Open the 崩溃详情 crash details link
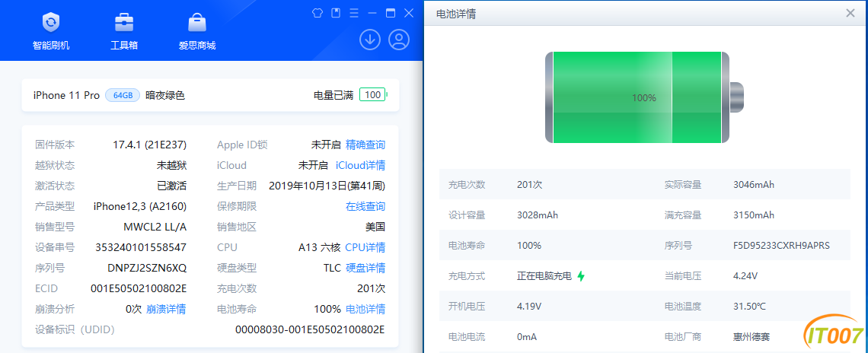 click(166, 309)
